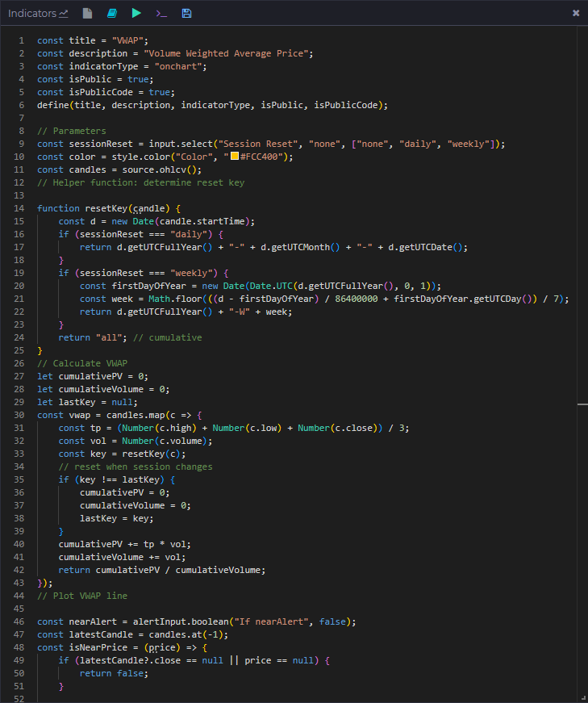Open the console terminal icon
This screenshot has height=703, width=588.
pyautogui.click(x=161, y=14)
